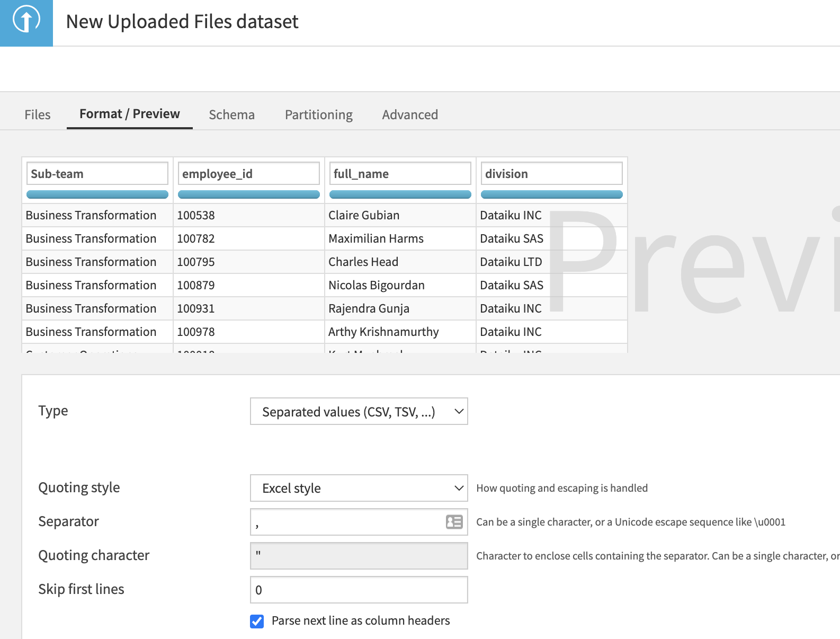
Task: Click Dataiku INC cell in Rajendra Gunja row
Action: coord(552,308)
